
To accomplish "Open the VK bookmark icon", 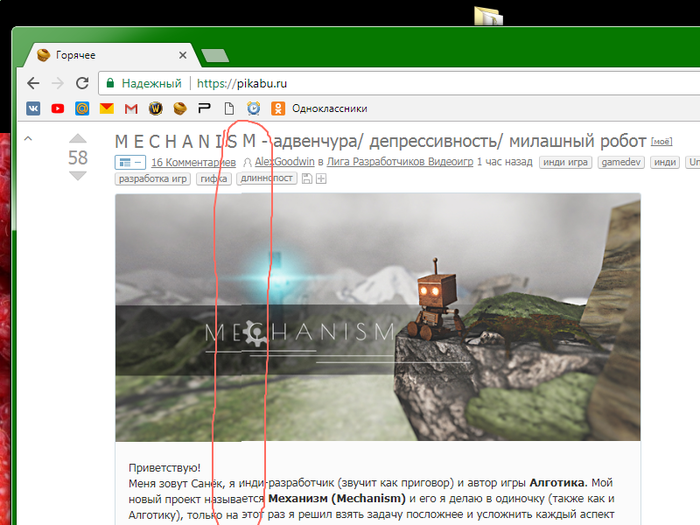I will [x=33, y=108].
